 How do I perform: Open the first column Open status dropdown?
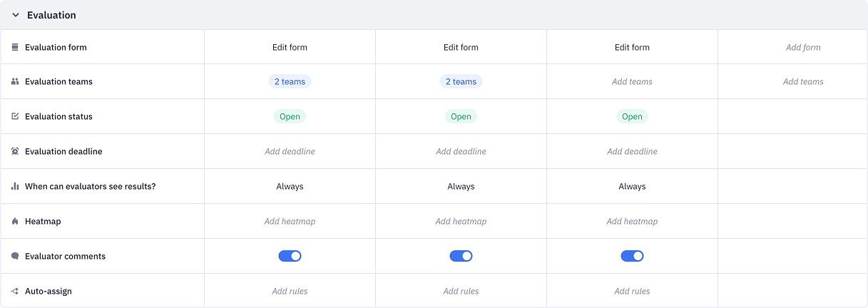(290, 116)
